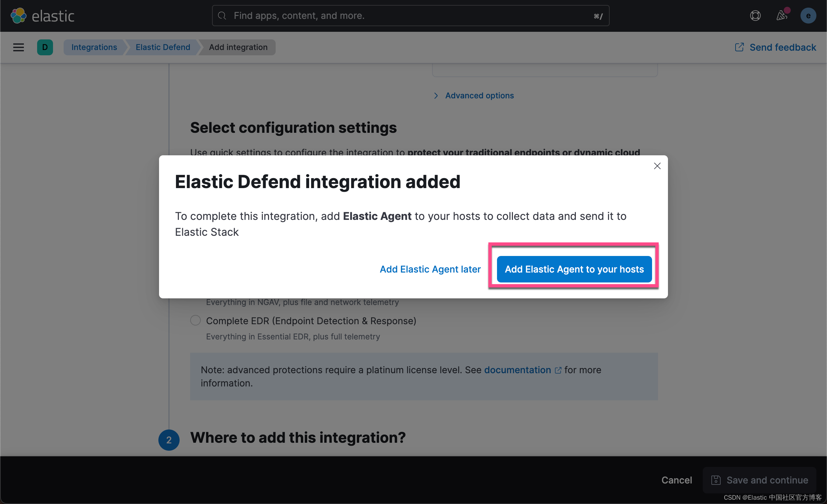Screen dimensions: 827x504
Task: Toggle the hamburger navigation menu
Action: (x=19, y=47)
